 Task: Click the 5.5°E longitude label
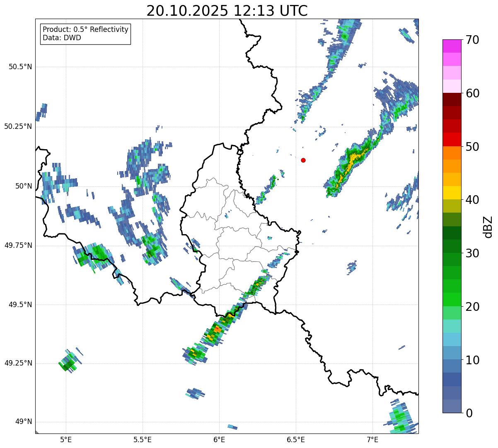(143, 439)
